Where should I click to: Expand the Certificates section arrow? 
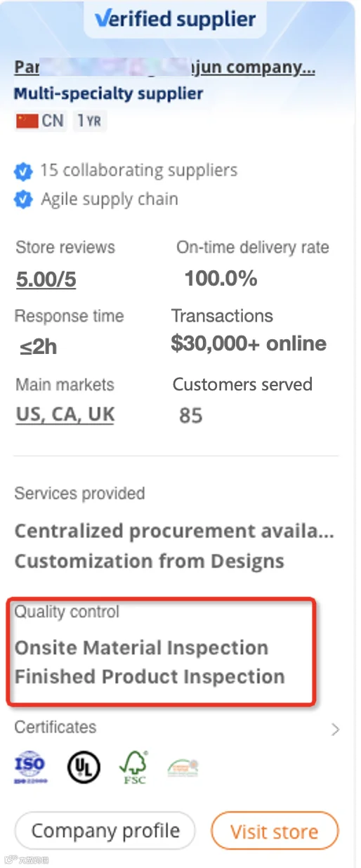[x=335, y=730]
